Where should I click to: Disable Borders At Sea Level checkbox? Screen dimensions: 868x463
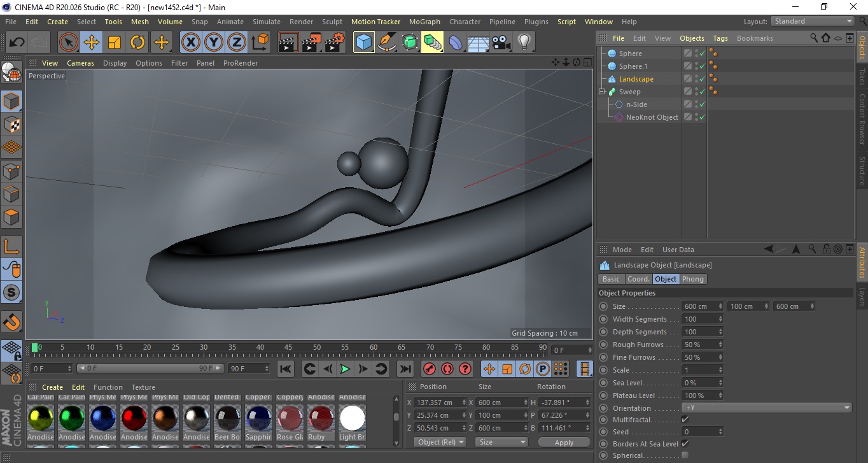(685, 444)
